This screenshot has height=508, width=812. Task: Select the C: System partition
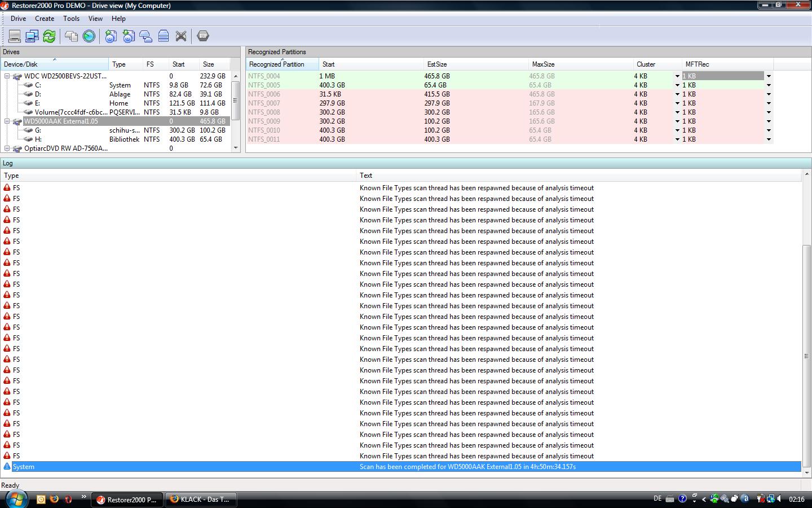[116, 85]
